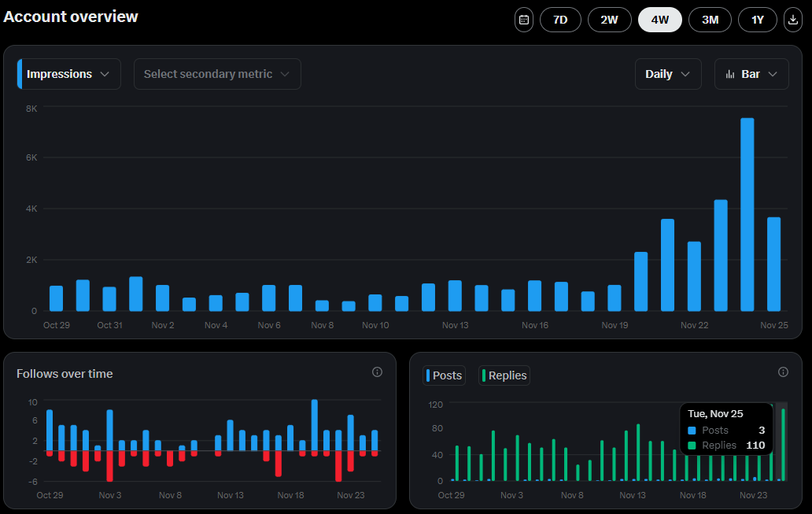
Task: Open the Daily interval dropdown
Action: point(668,74)
